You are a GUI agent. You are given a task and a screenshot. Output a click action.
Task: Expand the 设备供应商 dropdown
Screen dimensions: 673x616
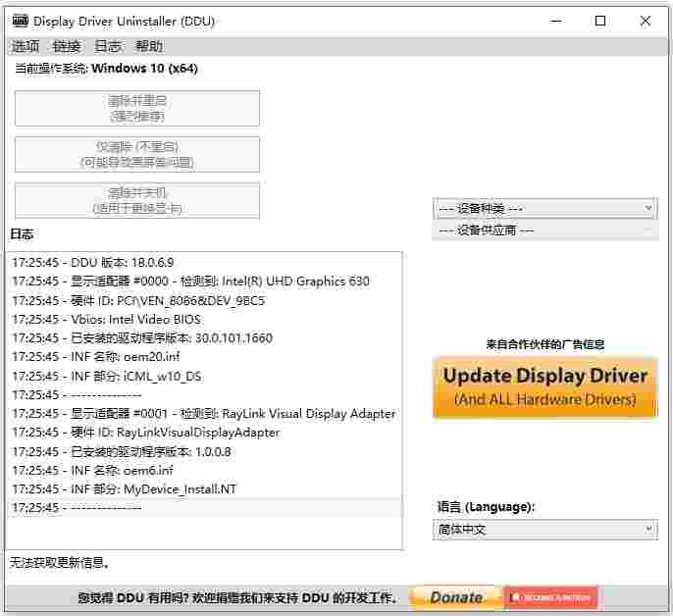click(x=545, y=231)
